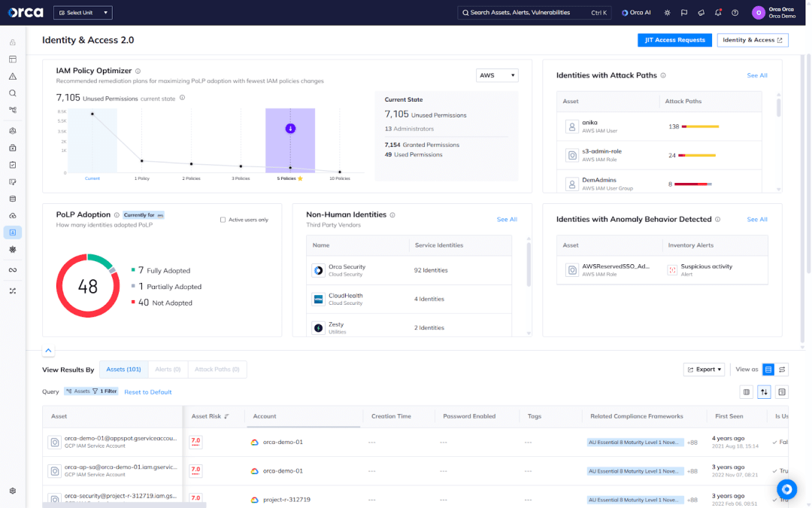The height and width of the screenshot is (508, 812).
Task: Open the chat bubble widget in corner
Action: tap(786, 489)
